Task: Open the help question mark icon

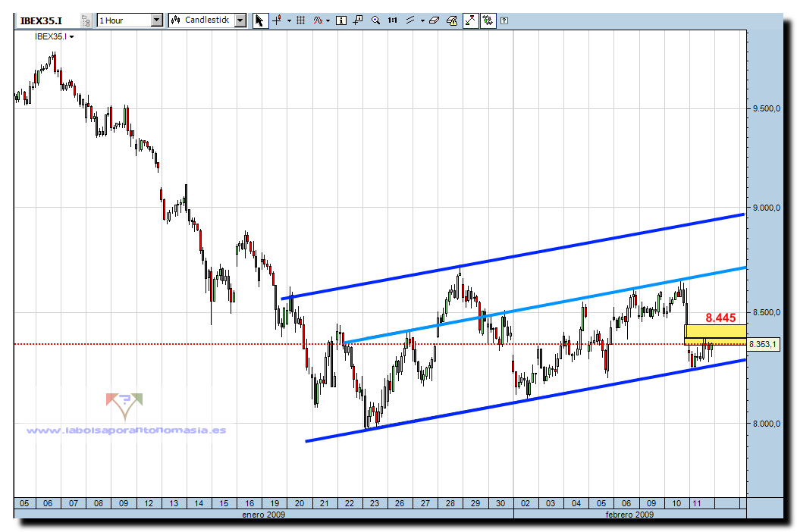Action: (505, 20)
